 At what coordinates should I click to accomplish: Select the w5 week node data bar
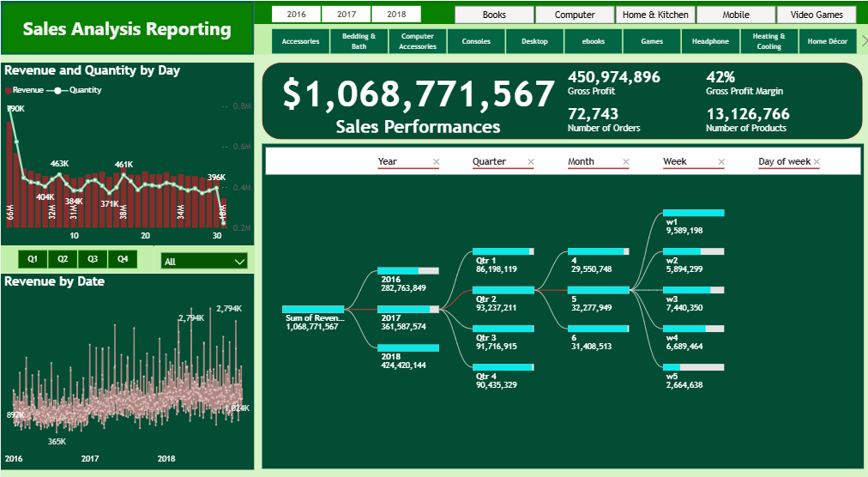click(693, 367)
